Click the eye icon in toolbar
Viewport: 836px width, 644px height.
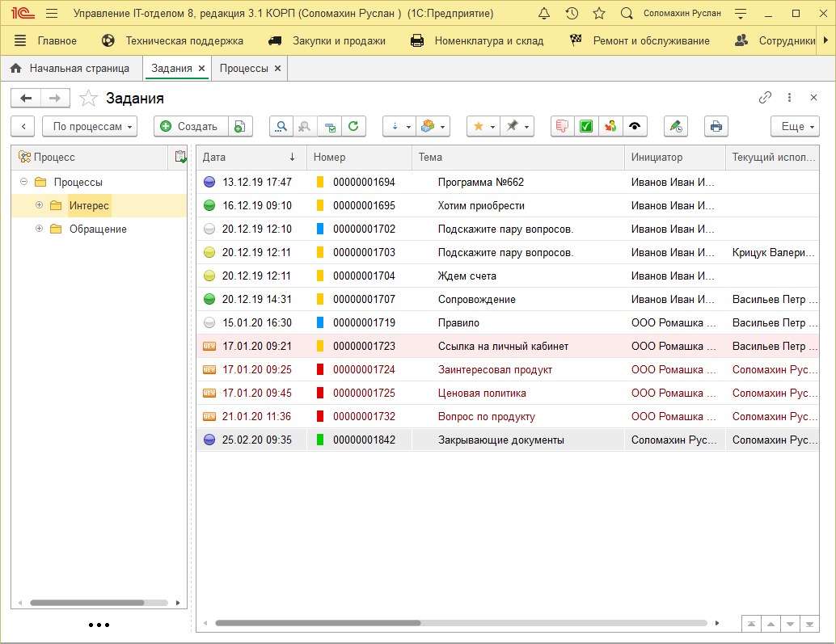(x=635, y=126)
